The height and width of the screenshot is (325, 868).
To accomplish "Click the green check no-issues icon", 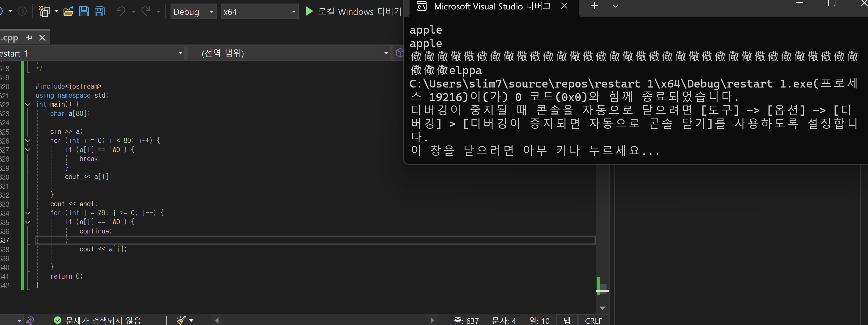I will point(58,320).
